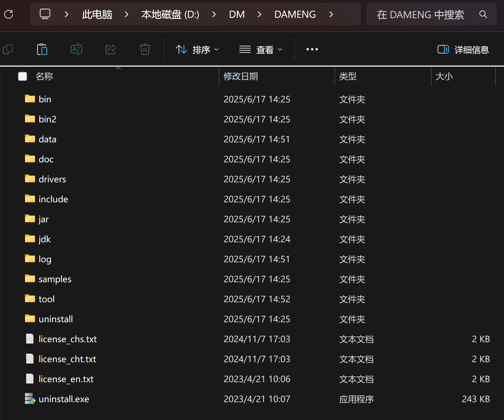Toggle the select-all checkbox in header
This screenshot has width=504, height=420.
[x=23, y=76]
